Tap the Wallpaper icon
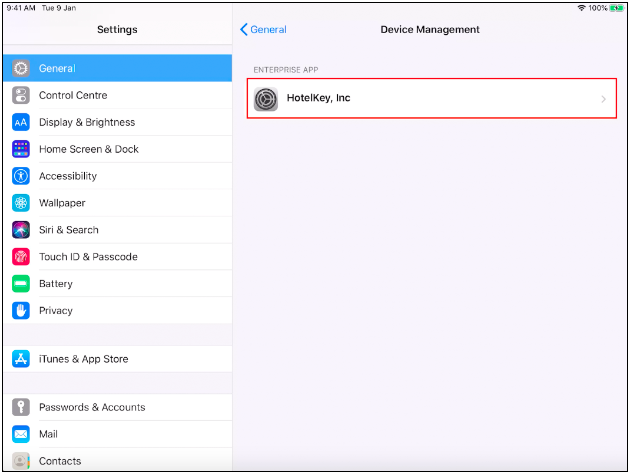 tap(21, 203)
